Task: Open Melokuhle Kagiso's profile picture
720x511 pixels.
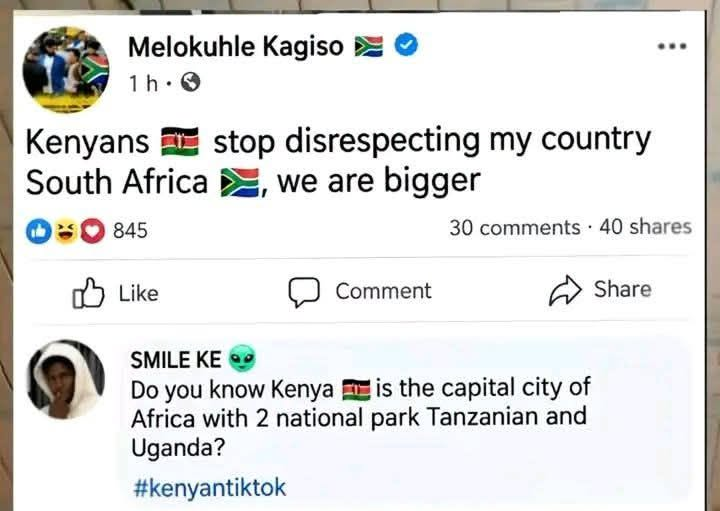Action: pos(66,69)
